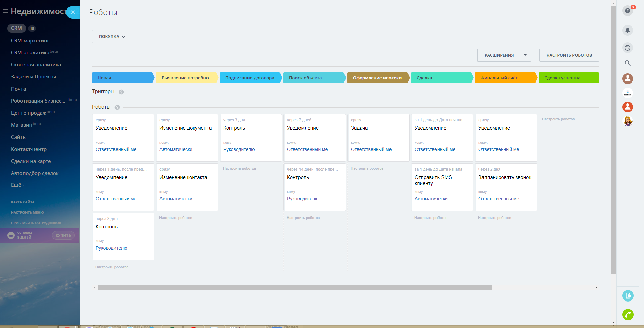Open the Задача robot card
This screenshot has width=644, height=328.
[378, 138]
